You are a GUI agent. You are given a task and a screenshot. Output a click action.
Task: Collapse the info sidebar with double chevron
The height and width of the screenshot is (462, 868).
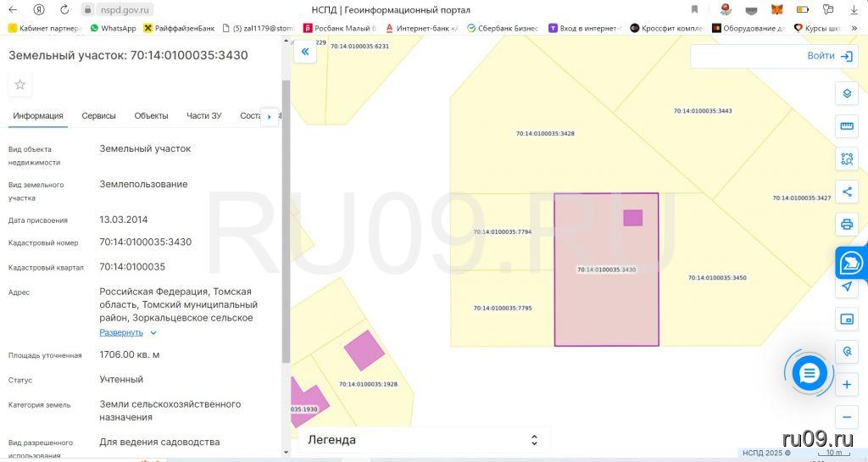tap(305, 52)
